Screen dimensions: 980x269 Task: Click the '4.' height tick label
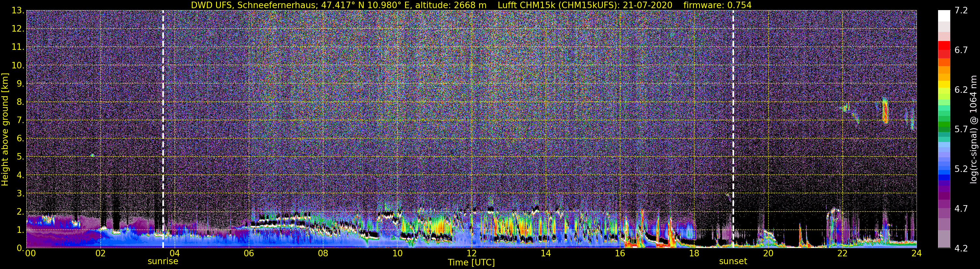(20, 175)
